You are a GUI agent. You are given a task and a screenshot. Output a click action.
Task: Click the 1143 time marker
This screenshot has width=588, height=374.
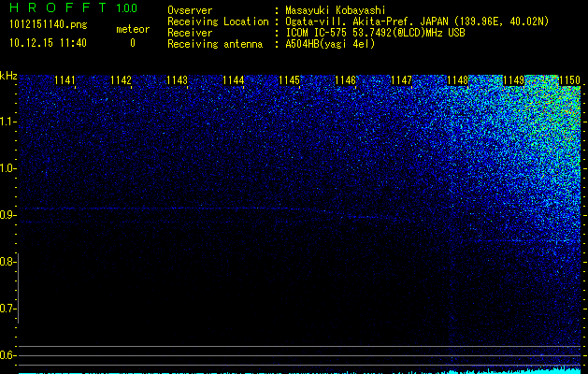pos(177,80)
